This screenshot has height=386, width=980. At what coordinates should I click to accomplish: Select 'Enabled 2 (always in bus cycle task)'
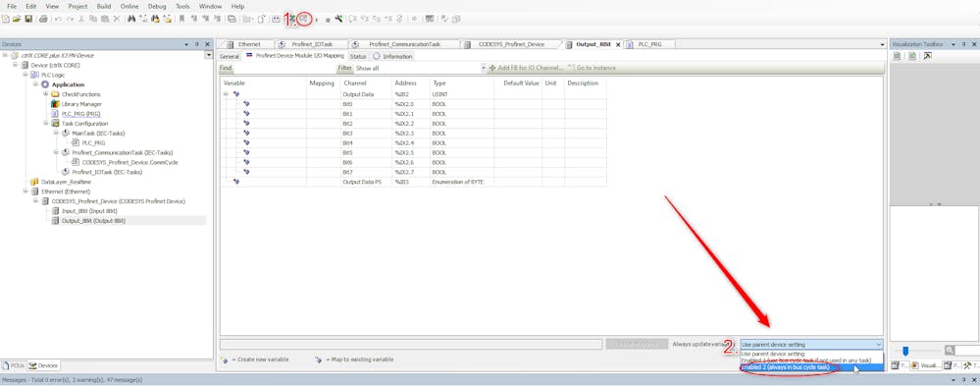(812, 367)
